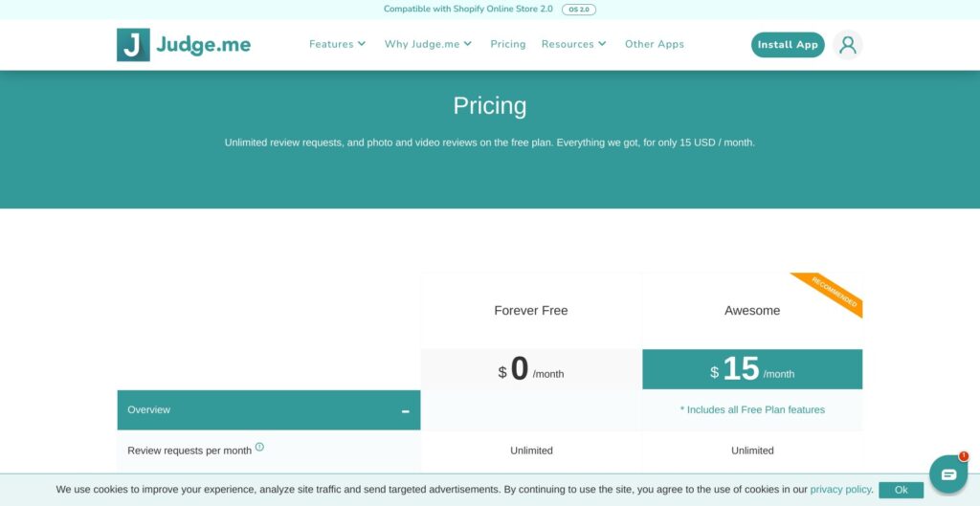The width and height of the screenshot is (980, 506).
Task: Click the $15 /month price box
Action: pos(752,369)
